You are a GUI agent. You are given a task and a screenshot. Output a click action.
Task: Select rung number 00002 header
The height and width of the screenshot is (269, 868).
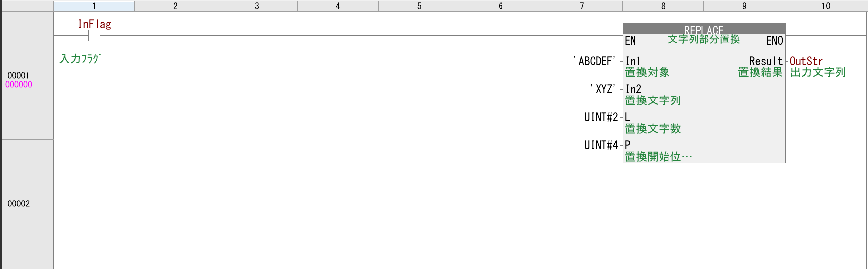click(18, 203)
